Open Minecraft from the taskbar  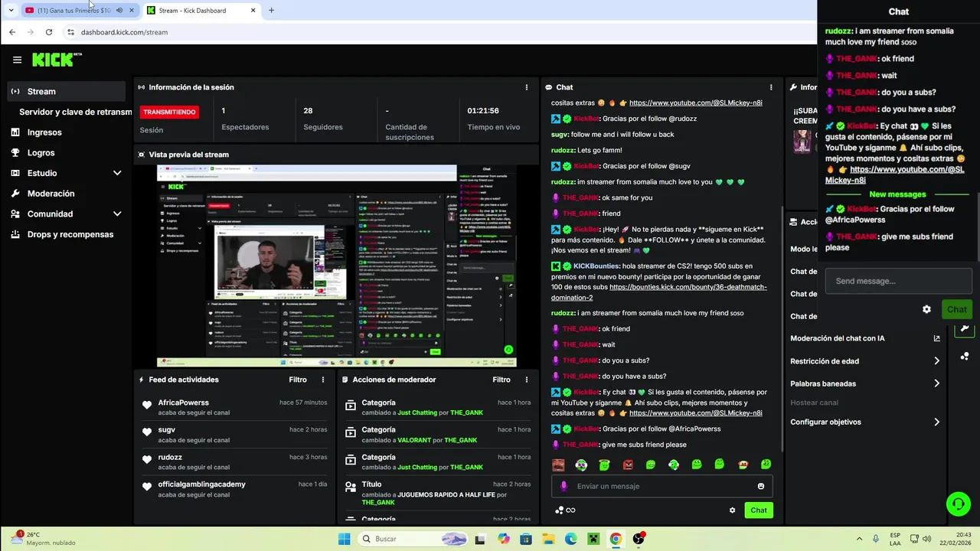pos(593,539)
